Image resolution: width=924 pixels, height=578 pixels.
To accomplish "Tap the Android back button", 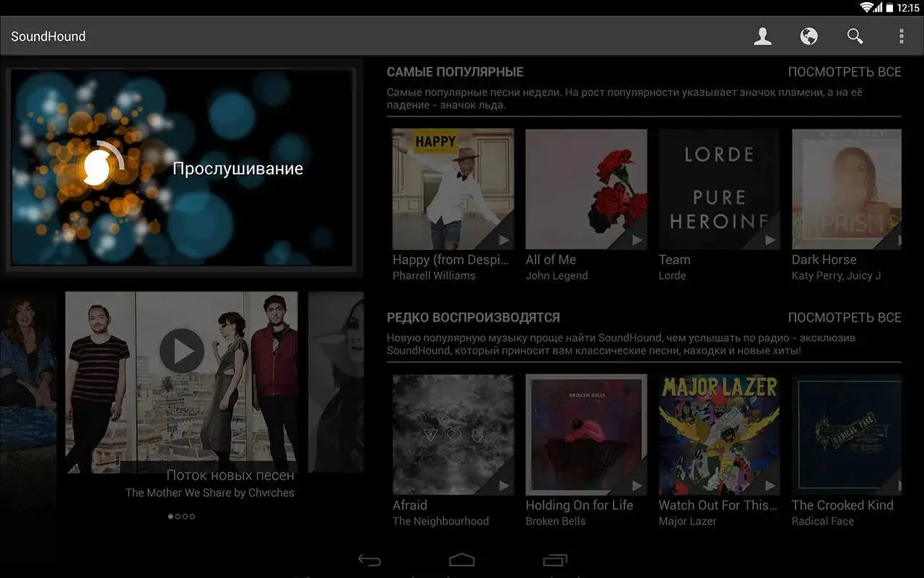I will pyautogui.click(x=370, y=560).
